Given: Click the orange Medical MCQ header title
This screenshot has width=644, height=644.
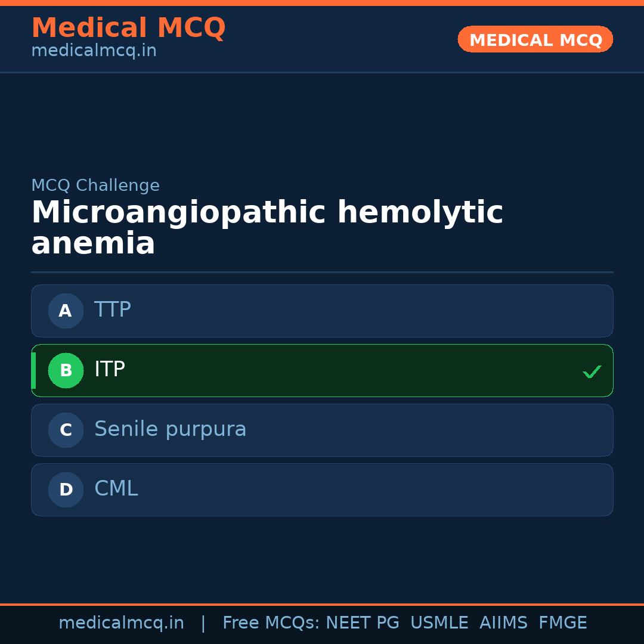Looking at the screenshot, I should point(128,28).
